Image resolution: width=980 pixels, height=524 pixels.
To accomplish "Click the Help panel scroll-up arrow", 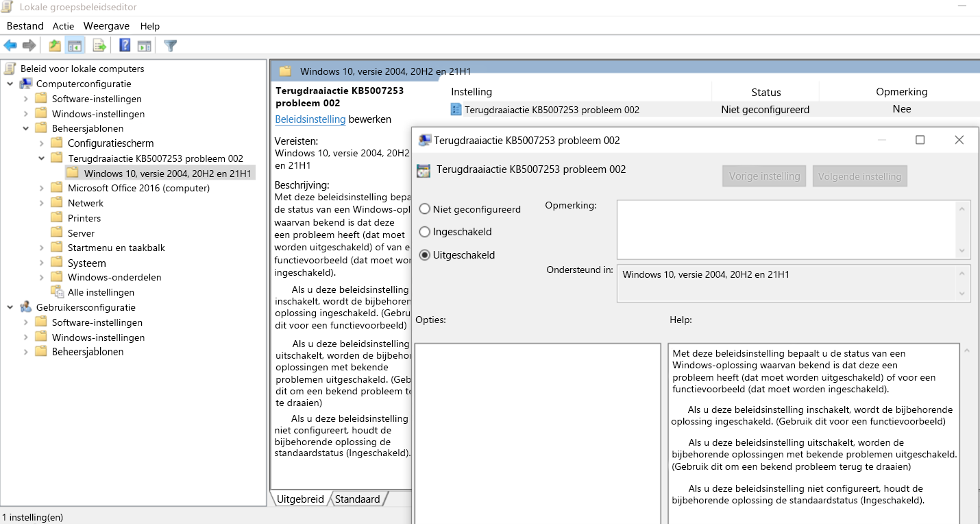I will click(967, 350).
